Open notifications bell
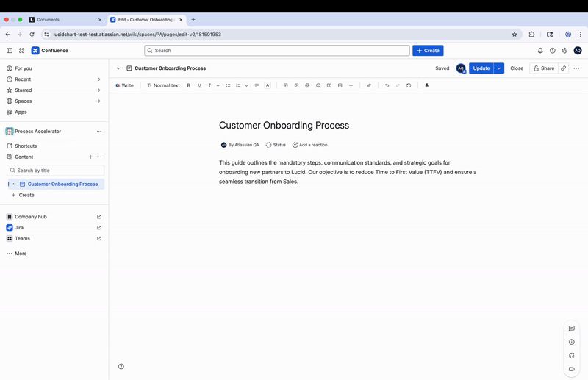The height and width of the screenshot is (380, 588). pos(540,51)
